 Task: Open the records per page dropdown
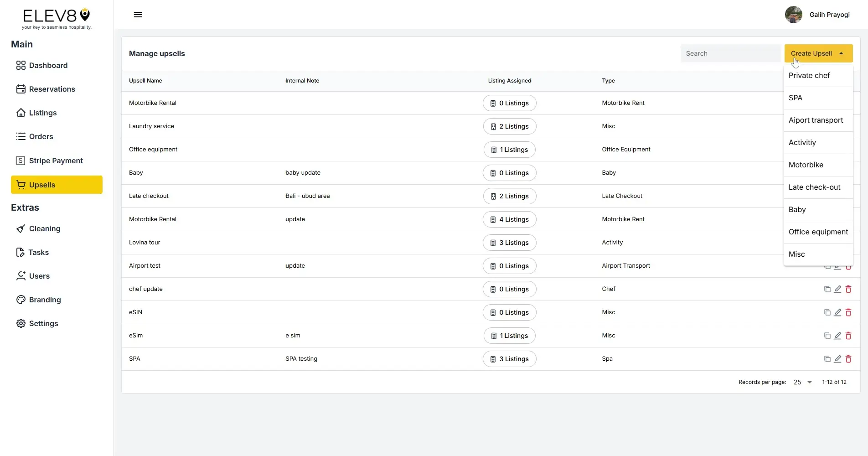tap(802, 382)
